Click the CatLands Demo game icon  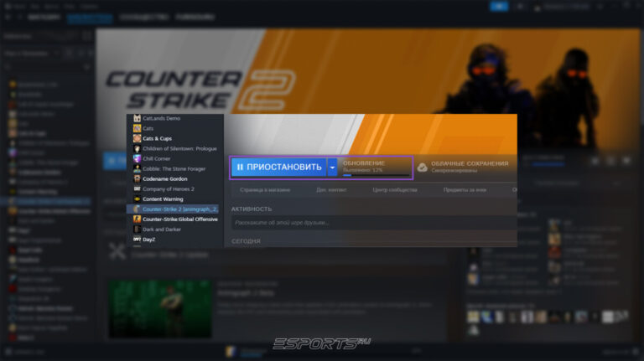tap(138, 118)
